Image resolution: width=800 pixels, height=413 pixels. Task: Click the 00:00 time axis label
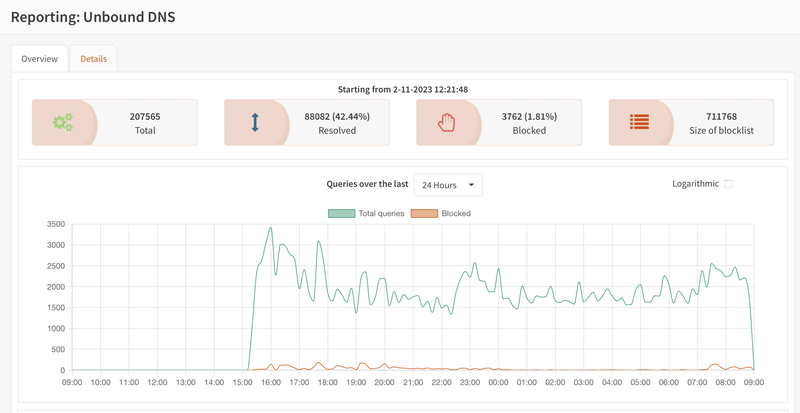pyautogui.click(x=498, y=381)
